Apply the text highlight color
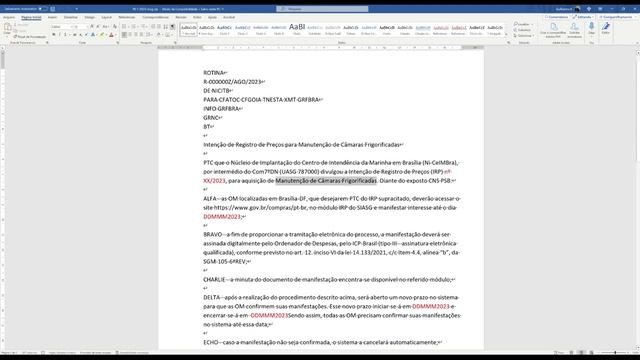Image resolution: width=640 pixels, height=360 pixels. pyautogui.click(x=102, y=35)
